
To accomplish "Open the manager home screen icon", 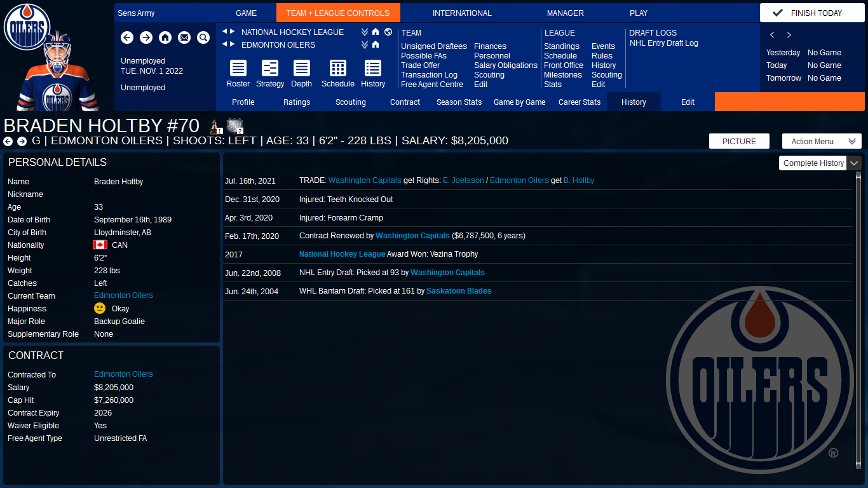I will pyautogui.click(x=165, y=38).
